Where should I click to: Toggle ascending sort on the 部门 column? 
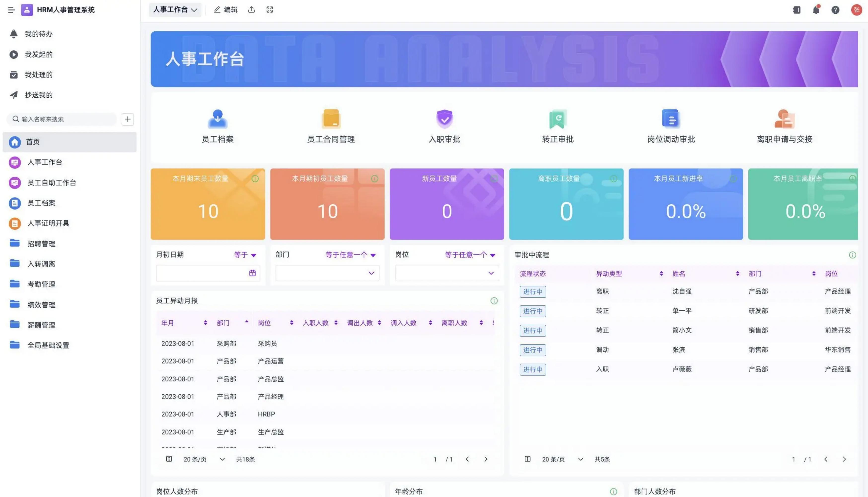point(247,322)
